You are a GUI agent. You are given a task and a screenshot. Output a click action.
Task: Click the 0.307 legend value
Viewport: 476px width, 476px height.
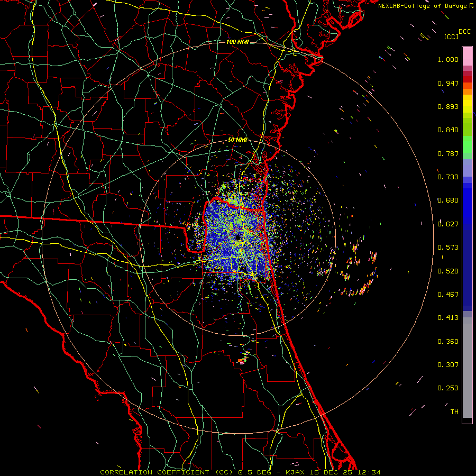click(448, 365)
